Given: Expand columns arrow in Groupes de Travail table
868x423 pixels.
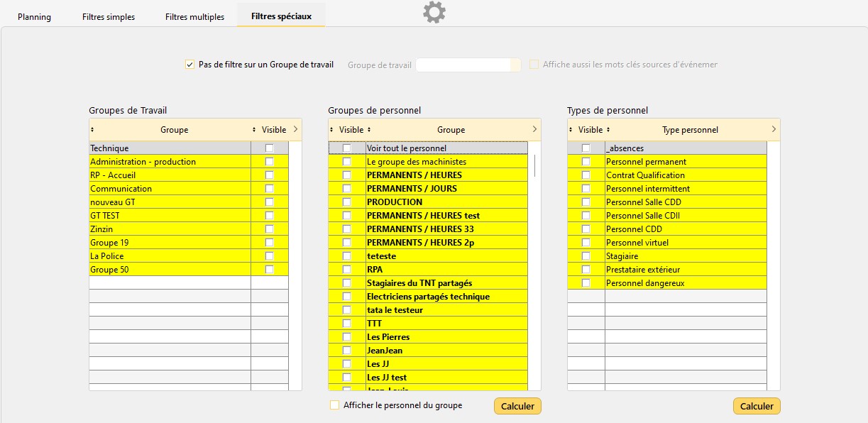Looking at the screenshot, I should click(x=295, y=129).
